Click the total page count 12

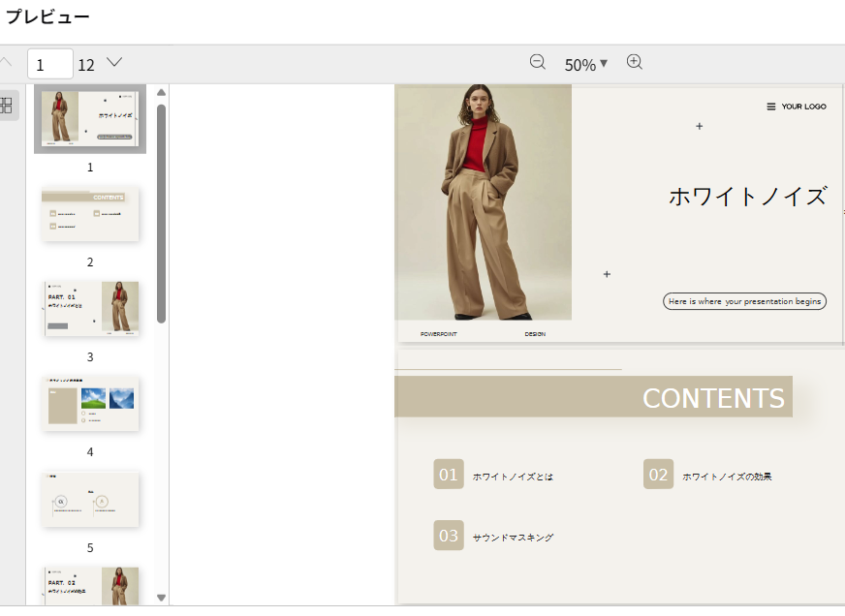coord(86,65)
